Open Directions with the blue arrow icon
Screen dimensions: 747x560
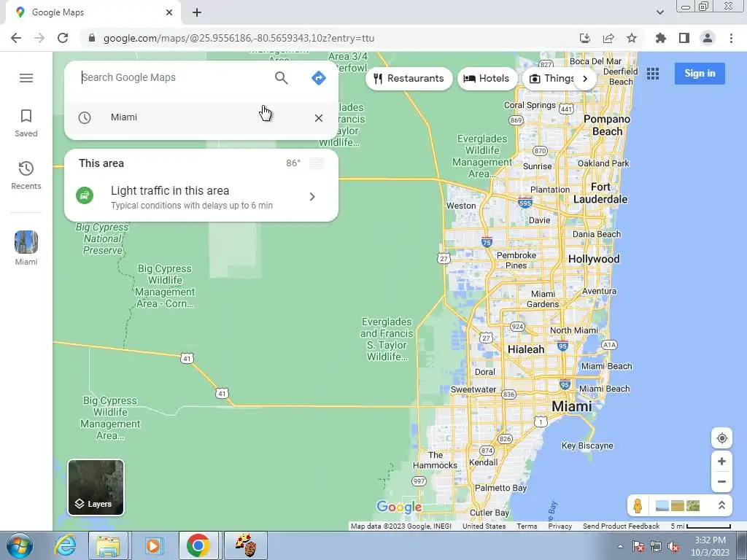click(x=318, y=77)
